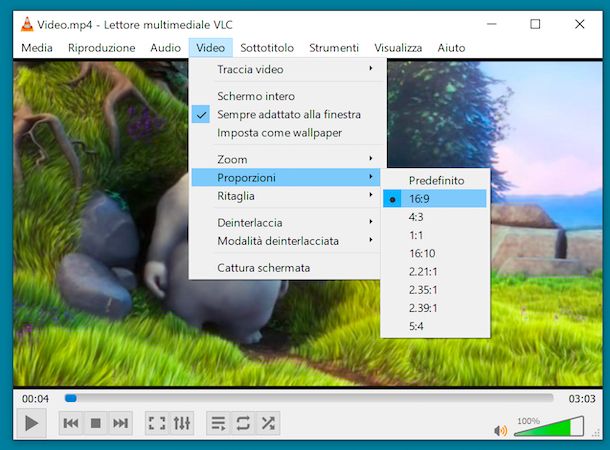Skip to the previous media track
Screen dimensions: 610x450
[71, 423]
